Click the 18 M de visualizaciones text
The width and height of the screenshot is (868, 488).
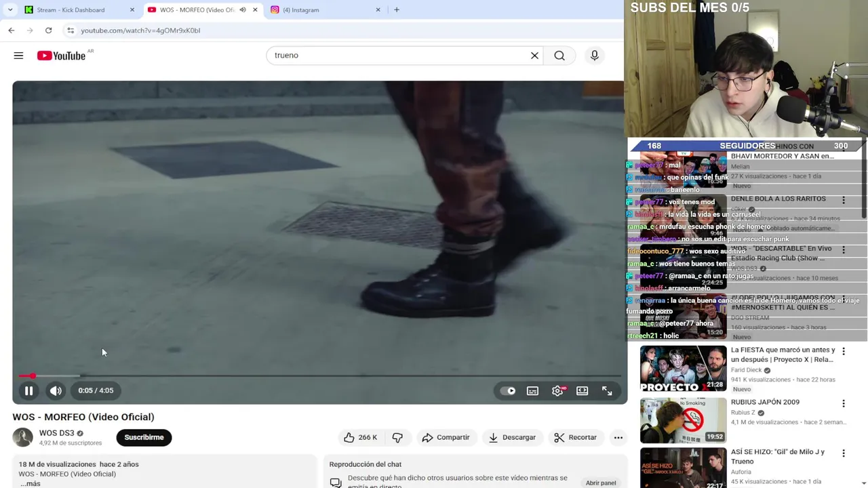tap(58, 464)
